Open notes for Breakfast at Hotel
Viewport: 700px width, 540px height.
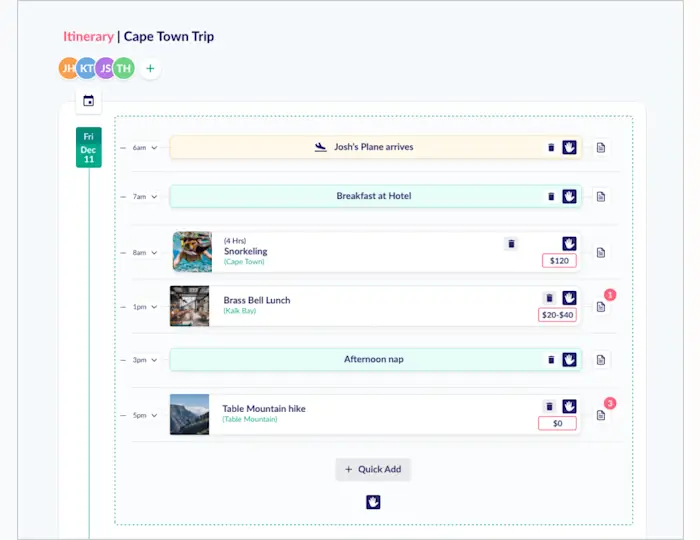click(x=601, y=197)
